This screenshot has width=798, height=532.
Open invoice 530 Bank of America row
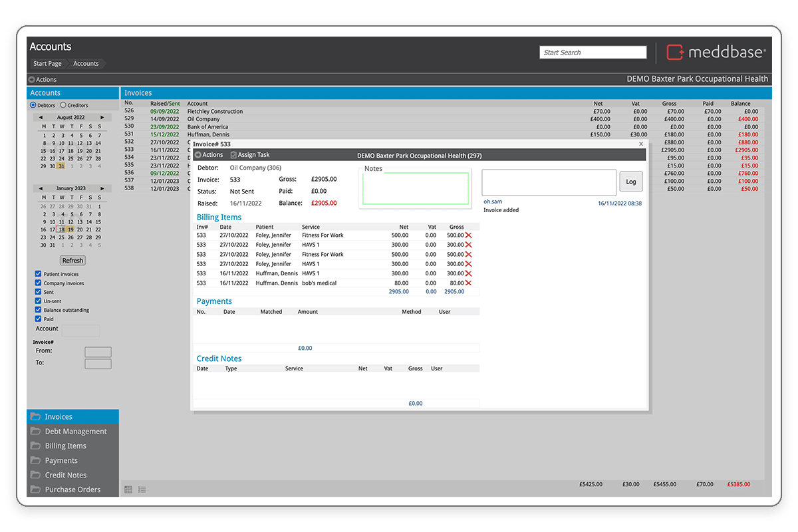(442, 127)
